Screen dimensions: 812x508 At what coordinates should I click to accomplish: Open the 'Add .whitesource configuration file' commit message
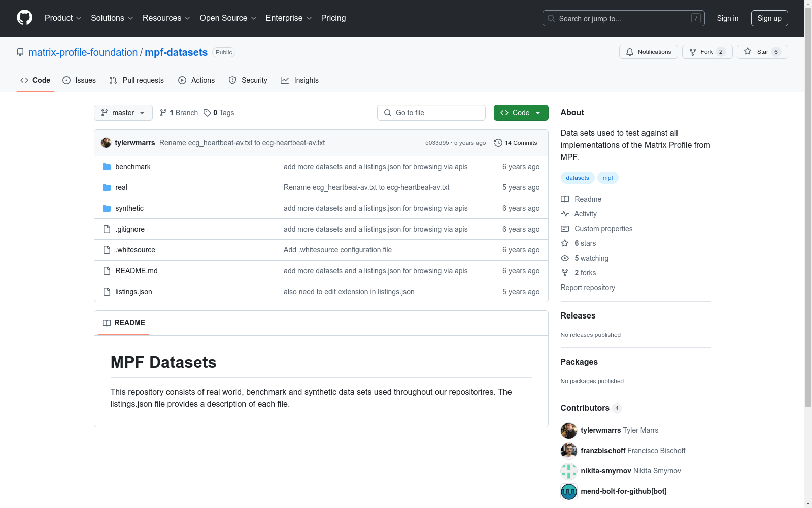[337, 250]
